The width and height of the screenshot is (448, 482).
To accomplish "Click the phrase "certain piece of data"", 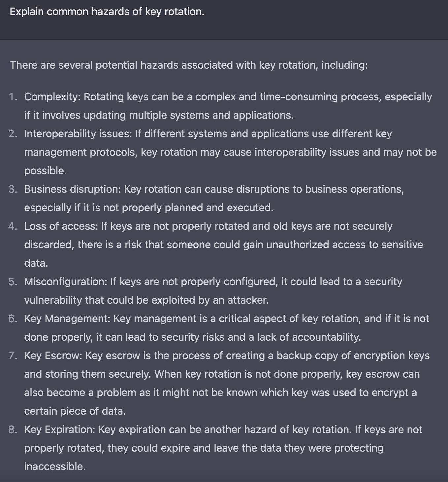I will point(75,411).
